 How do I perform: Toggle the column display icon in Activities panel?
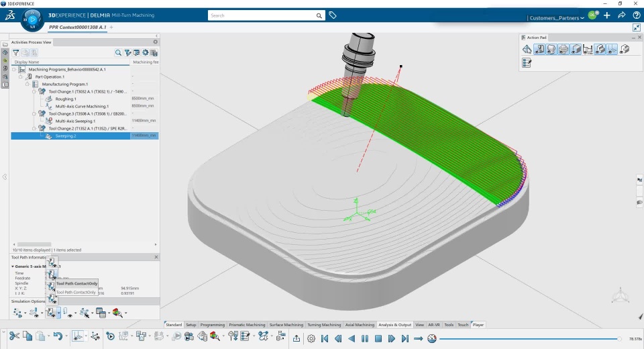[x=137, y=52]
